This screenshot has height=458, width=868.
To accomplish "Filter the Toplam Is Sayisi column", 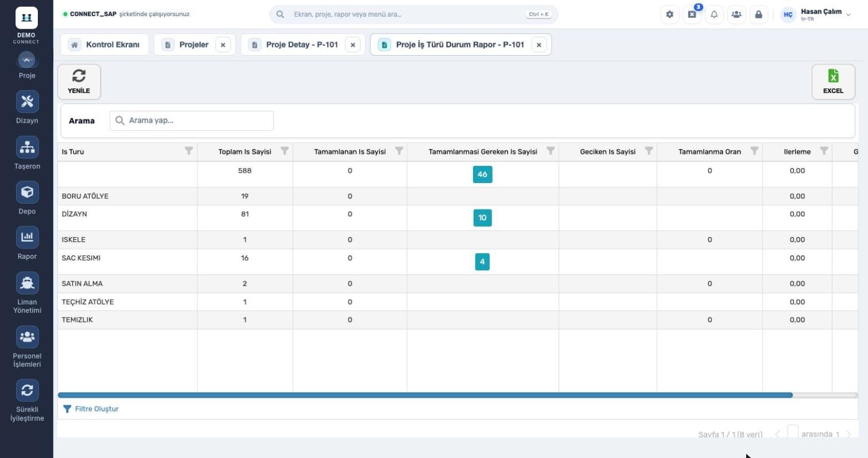I will click(284, 151).
